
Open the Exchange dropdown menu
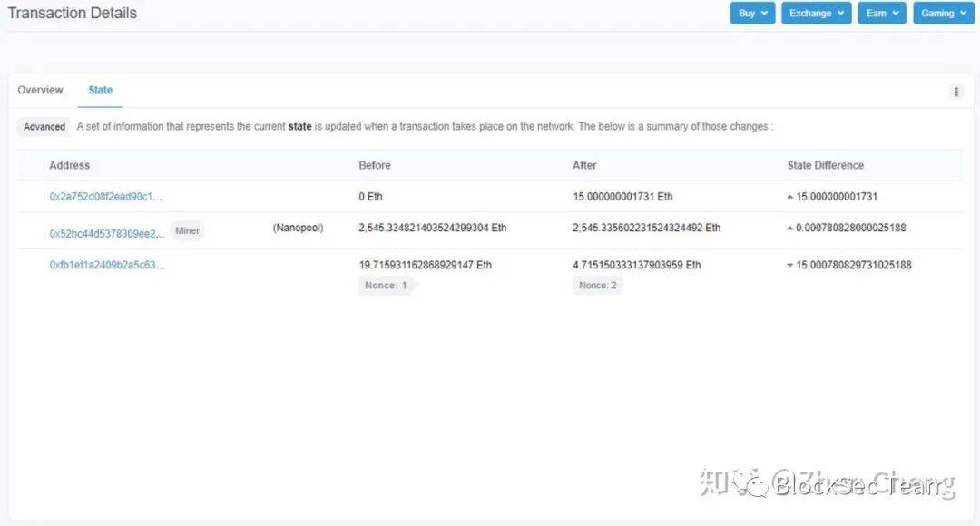coord(817,13)
